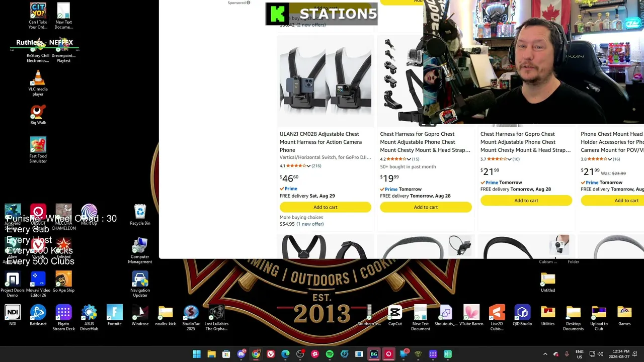The height and width of the screenshot is (362, 644).
Task: Select the Go Ape Ship desktop icon
Action: [63, 283]
